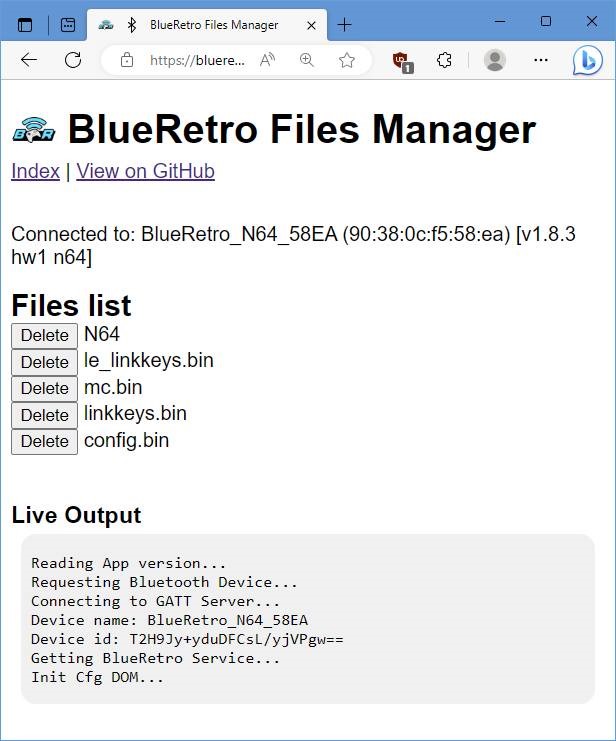The image size is (616, 741).
Task: Delete the le_linkkeys.bin file
Action: pyautogui.click(x=44, y=362)
